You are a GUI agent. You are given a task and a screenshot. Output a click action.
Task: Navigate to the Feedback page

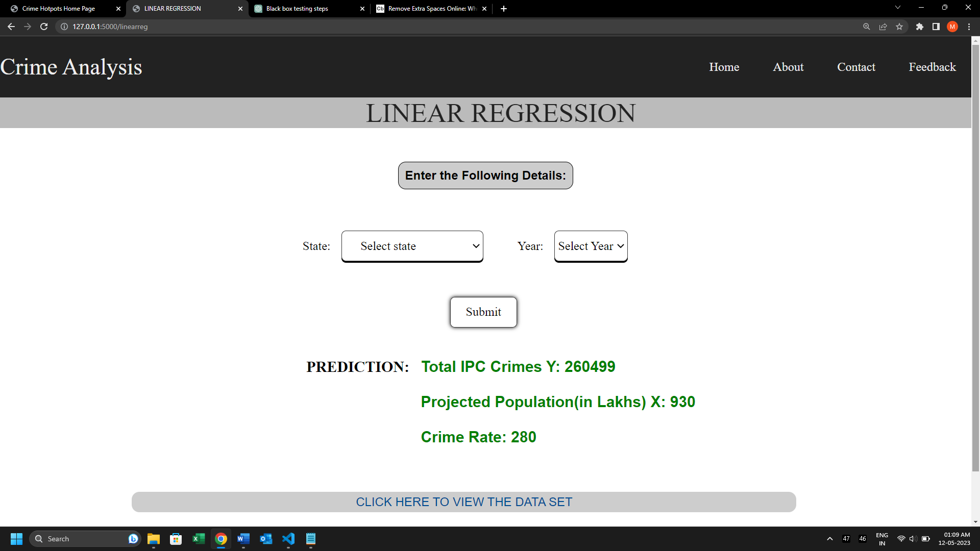(x=932, y=67)
